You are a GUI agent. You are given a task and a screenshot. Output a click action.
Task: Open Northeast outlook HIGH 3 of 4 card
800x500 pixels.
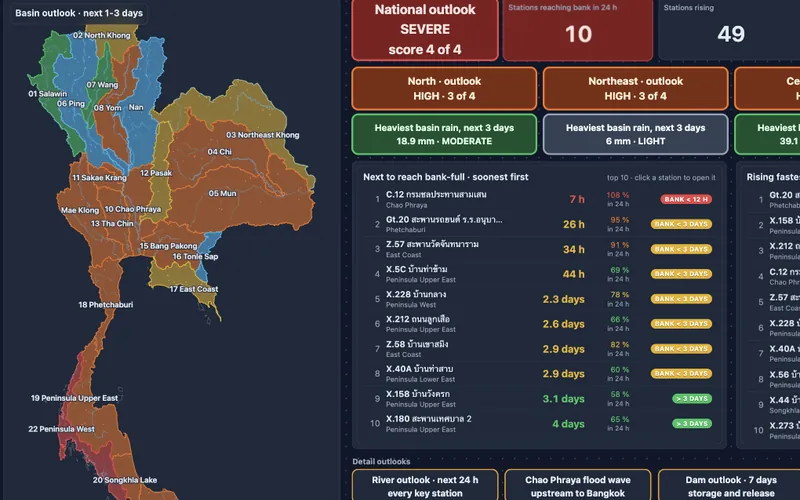pos(635,88)
